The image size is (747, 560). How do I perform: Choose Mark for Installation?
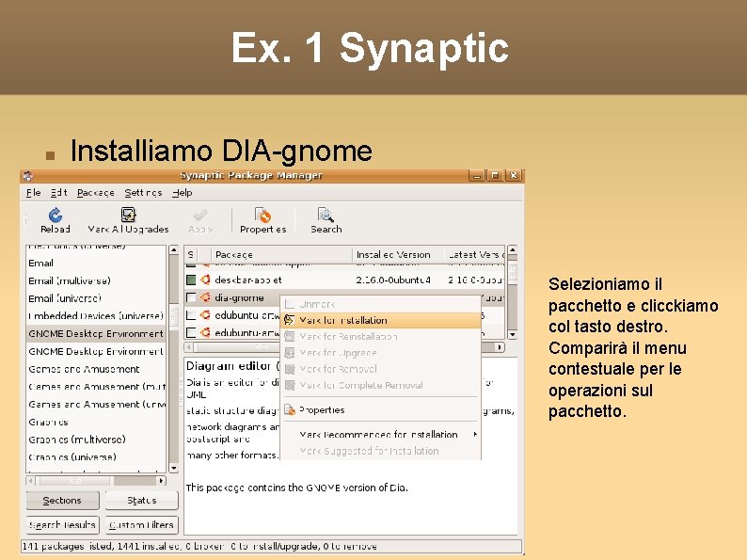(381, 320)
